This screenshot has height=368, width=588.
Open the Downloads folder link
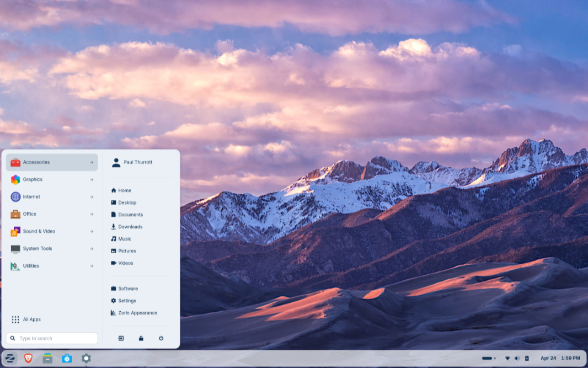(x=130, y=227)
